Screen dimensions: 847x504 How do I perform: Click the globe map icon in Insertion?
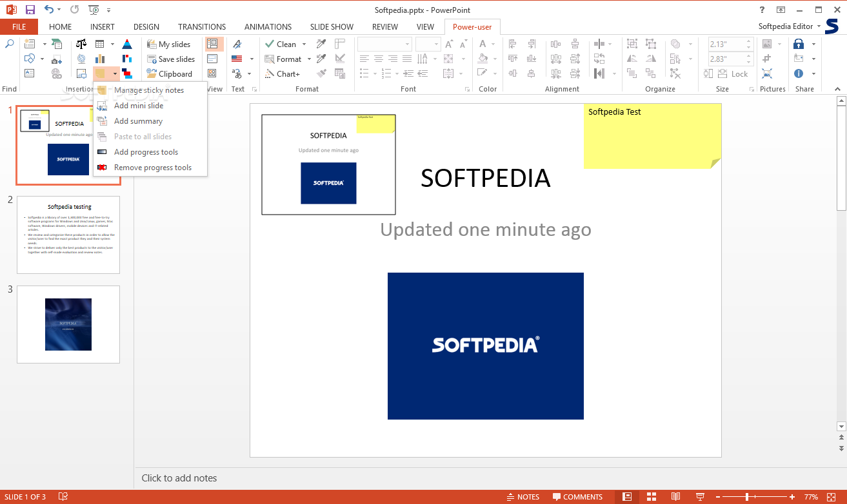(x=81, y=59)
